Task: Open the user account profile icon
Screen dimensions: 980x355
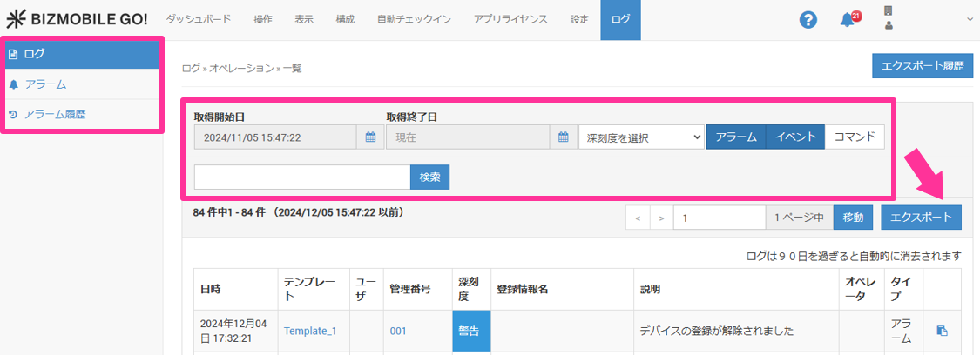Action: pyautogui.click(x=889, y=25)
